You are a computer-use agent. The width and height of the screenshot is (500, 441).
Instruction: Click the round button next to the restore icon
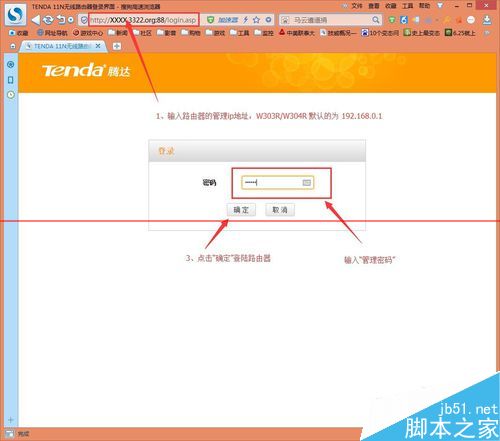pos(71,20)
